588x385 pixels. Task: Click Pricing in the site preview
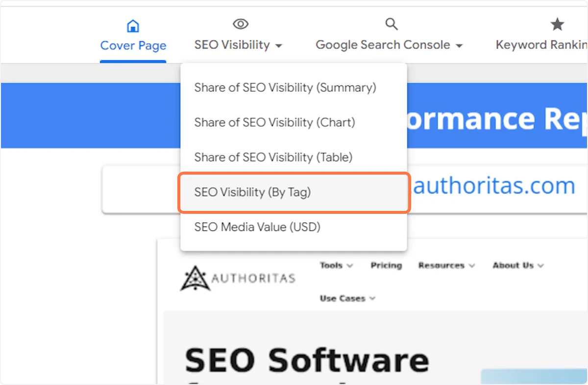[386, 265]
